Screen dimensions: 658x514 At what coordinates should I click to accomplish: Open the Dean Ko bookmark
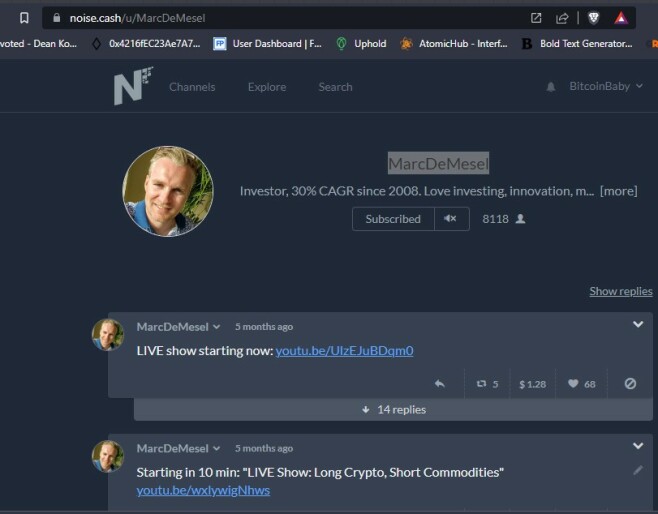(38, 43)
